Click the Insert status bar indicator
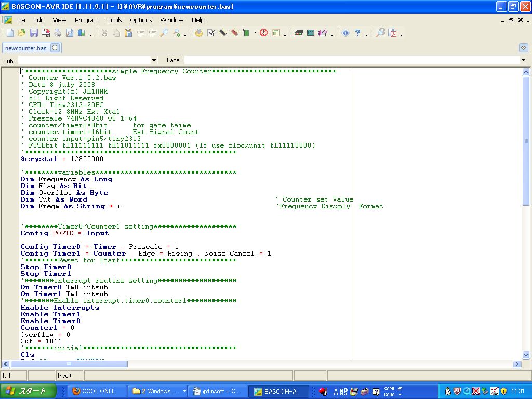 coord(69,376)
